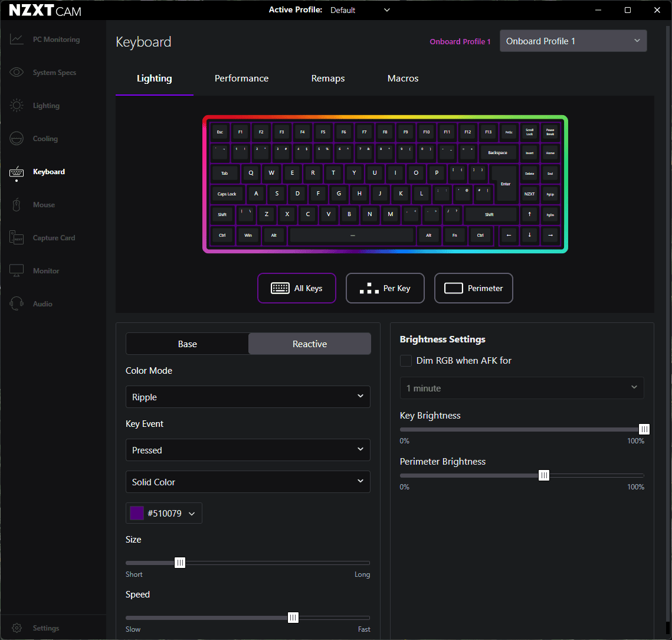The height and width of the screenshot is (640, 672).
Task: Click the purple #510079 color swatch
Action: (x=137, y=514)
